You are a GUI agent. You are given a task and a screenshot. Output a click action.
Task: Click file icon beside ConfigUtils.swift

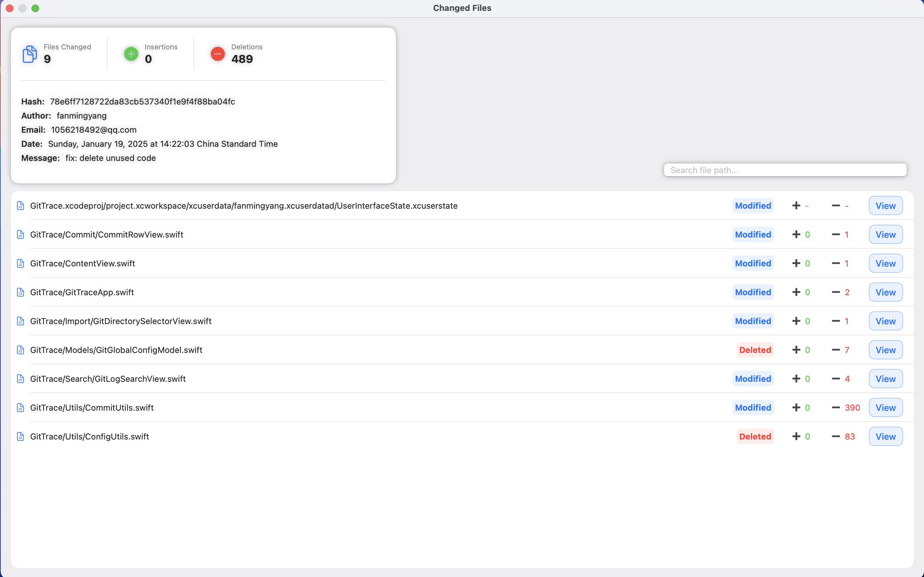[21, 436]
